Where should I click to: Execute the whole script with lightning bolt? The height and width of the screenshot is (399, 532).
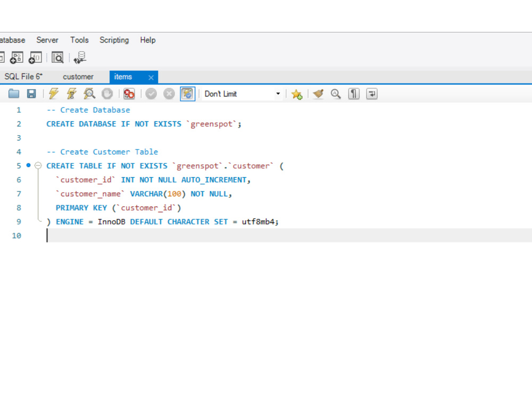pyautogui.click(x=54, y=94)
